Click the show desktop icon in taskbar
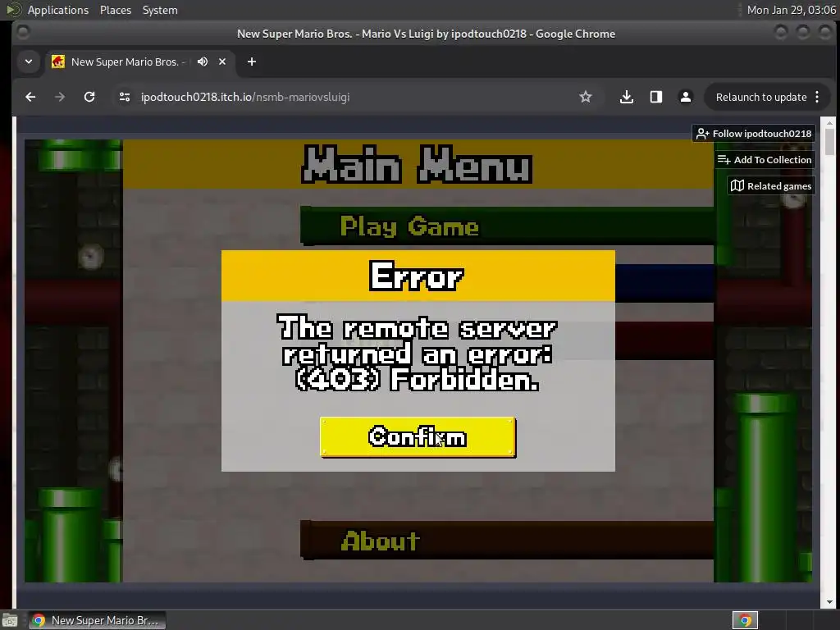Image resolution: width=840 pixels, height=630 pixels. click(x=10, y=620)
